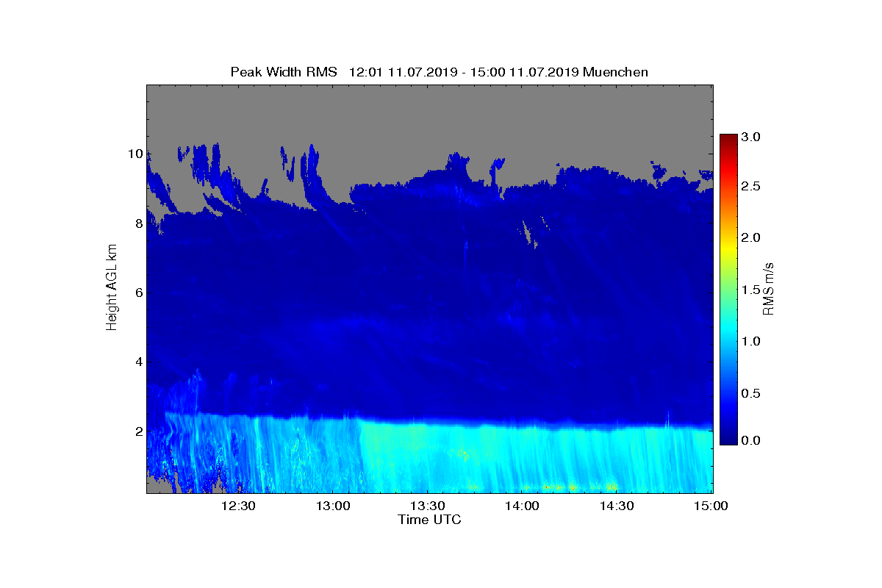Click the 15:00 time tick label
882x588 pixels.
tap(711, 506)
